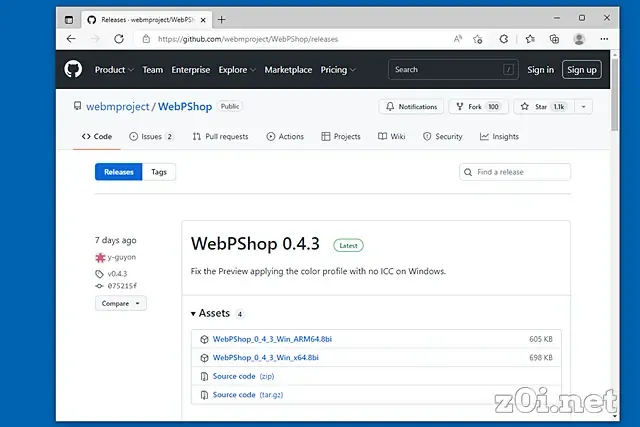Open a new tab with the plus icon

point(222,20)
